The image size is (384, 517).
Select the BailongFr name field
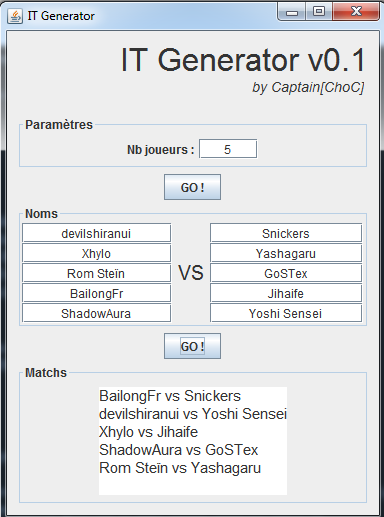[96, 293]
